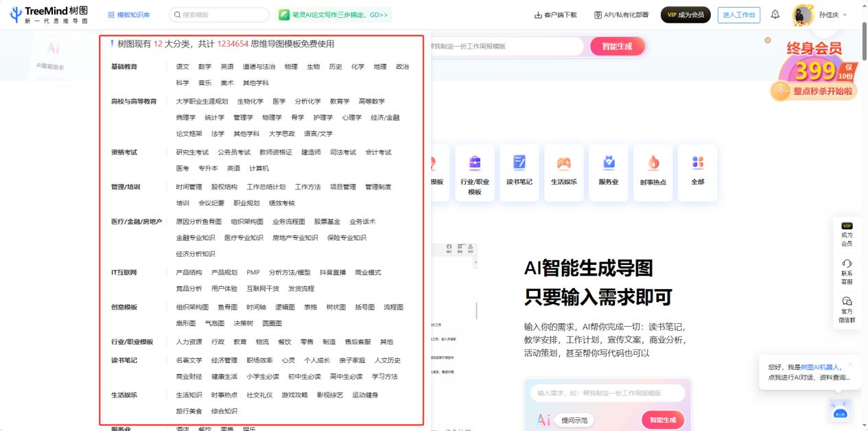Select the 抖音直播 link

point(333,272)
